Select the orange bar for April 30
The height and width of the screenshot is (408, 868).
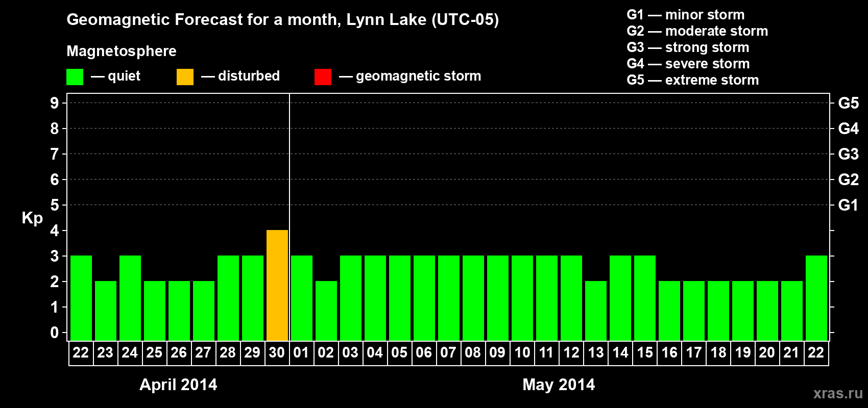click(x=277, y=285)
